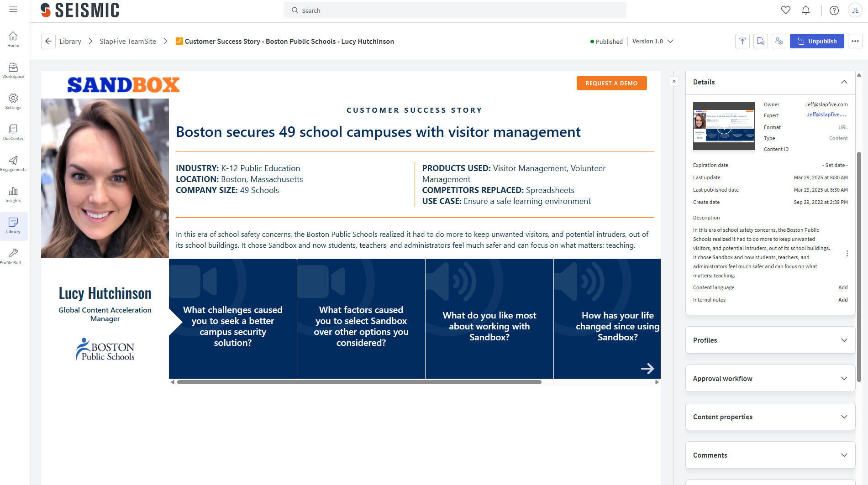The height and width of the screenshot is (485, 868).
Task: Open Engagements from the sidebar
Action: pos(13,163)
